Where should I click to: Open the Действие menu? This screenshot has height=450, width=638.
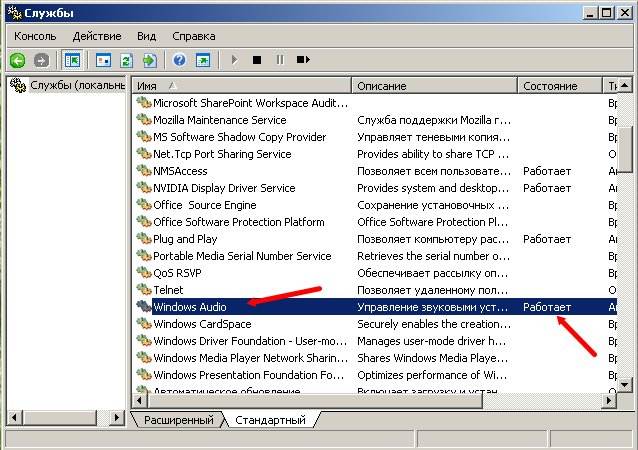tap(97, 35)
